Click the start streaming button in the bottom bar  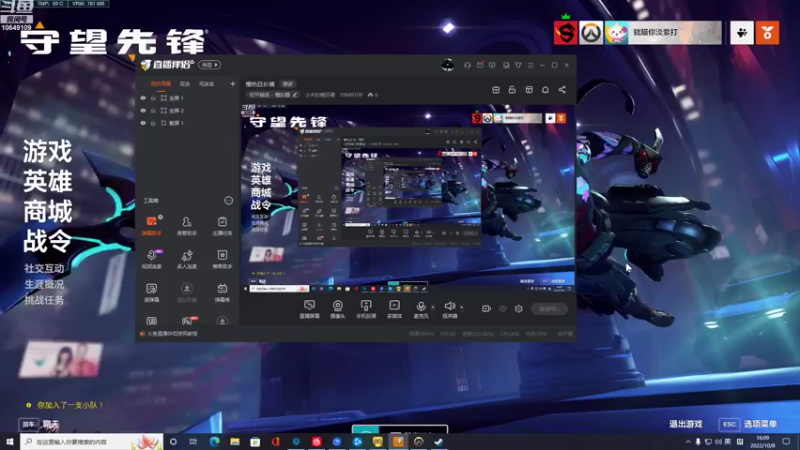tap(549, 309)
